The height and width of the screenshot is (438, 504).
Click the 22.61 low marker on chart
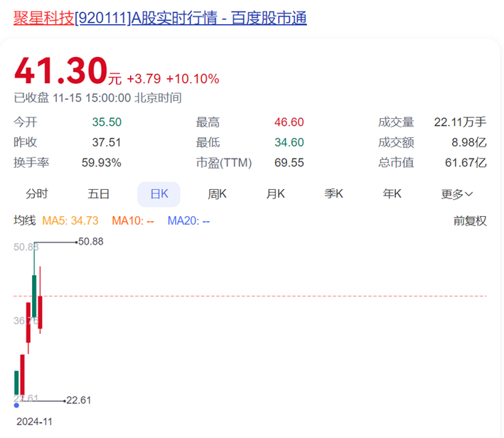point(78,400)
